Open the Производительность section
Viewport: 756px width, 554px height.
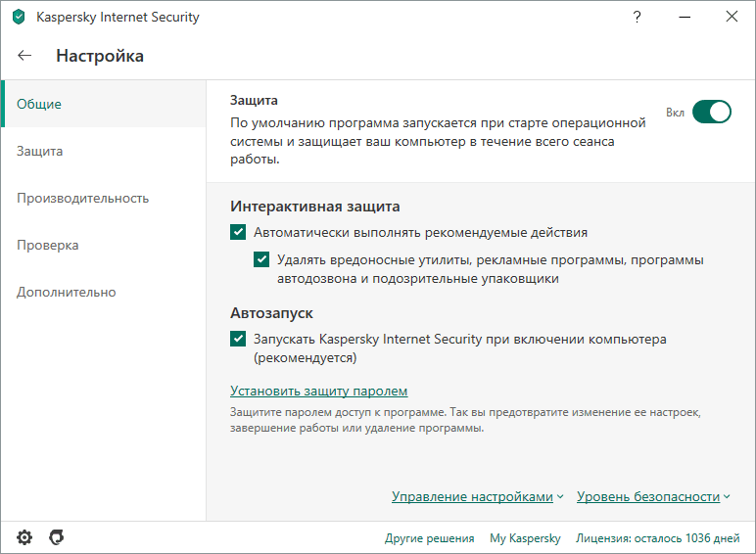[x=104, y=198]
